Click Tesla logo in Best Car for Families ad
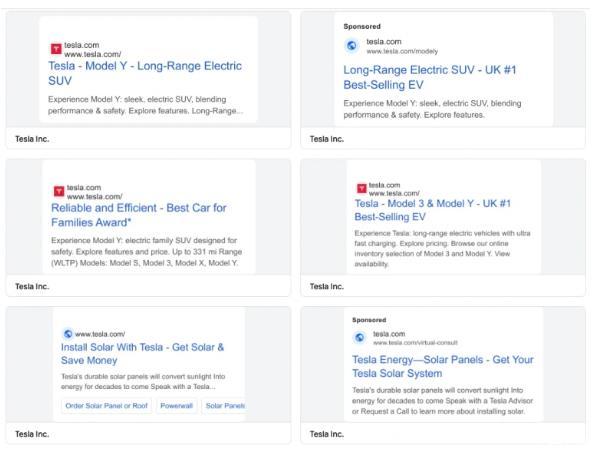Screen dimensions: 592x451 click(x=59, y=191)
